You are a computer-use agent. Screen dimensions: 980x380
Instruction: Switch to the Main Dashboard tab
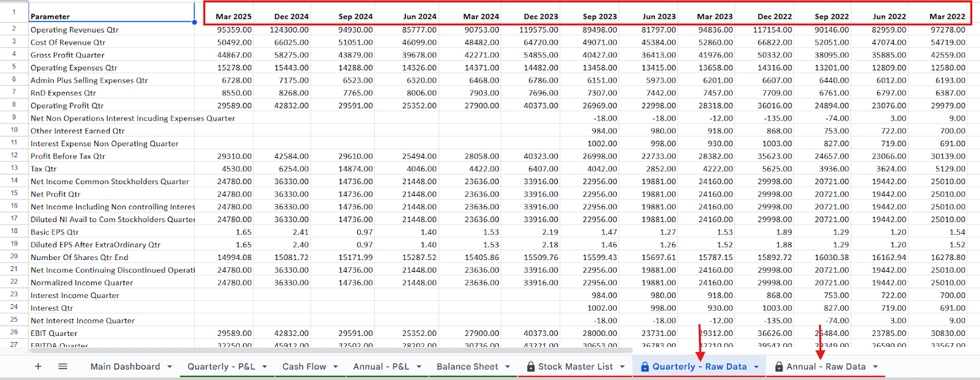point(125,367)
